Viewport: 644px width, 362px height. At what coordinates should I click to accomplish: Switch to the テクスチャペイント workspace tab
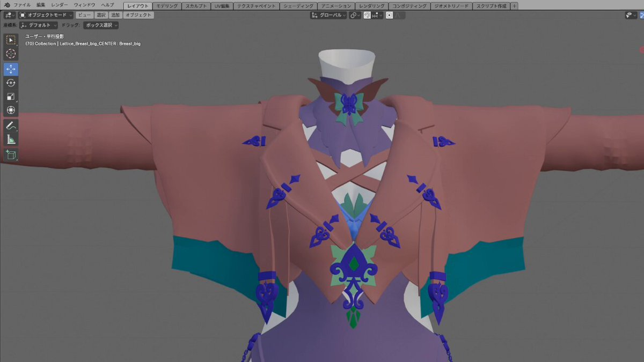257,6
